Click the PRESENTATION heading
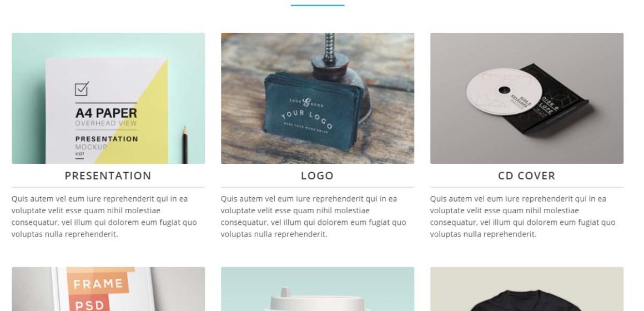 [x=108, y=176]
